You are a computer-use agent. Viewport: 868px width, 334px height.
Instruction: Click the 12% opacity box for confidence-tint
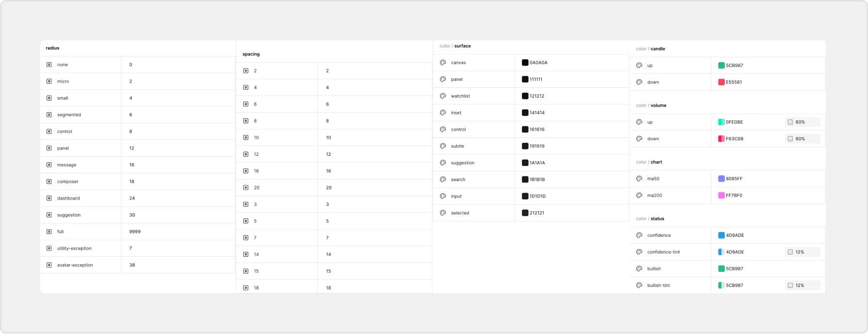(x=802, y=252)
